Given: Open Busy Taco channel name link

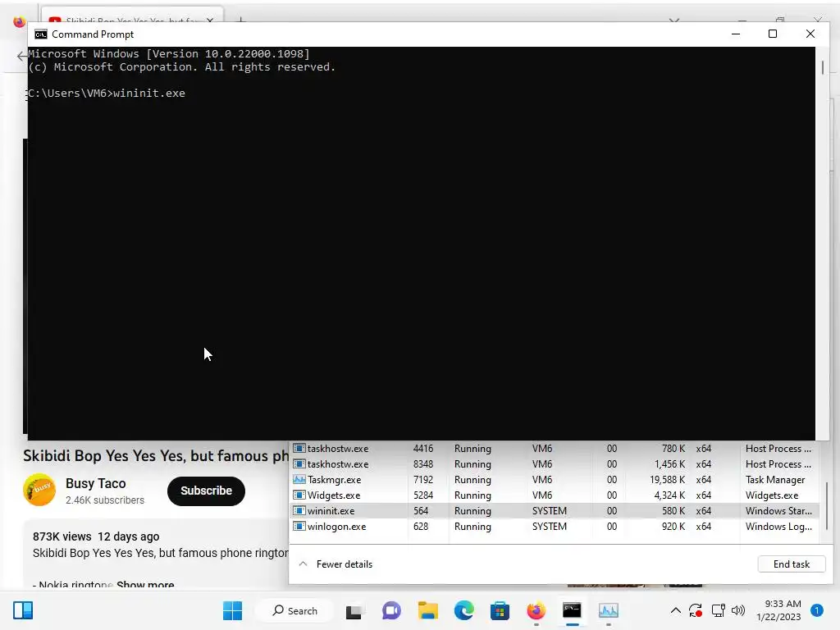Looking at the screenshot, I should click(x=95, y=483).
